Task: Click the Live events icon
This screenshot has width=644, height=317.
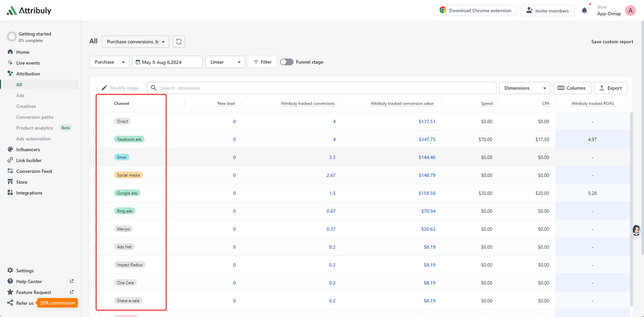Action: (x=10, y=63)
